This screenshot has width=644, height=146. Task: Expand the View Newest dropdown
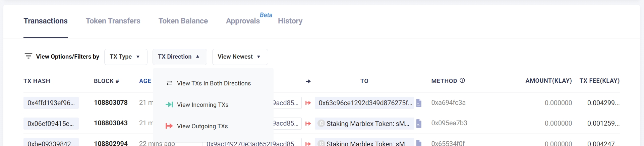coord(240,57)
